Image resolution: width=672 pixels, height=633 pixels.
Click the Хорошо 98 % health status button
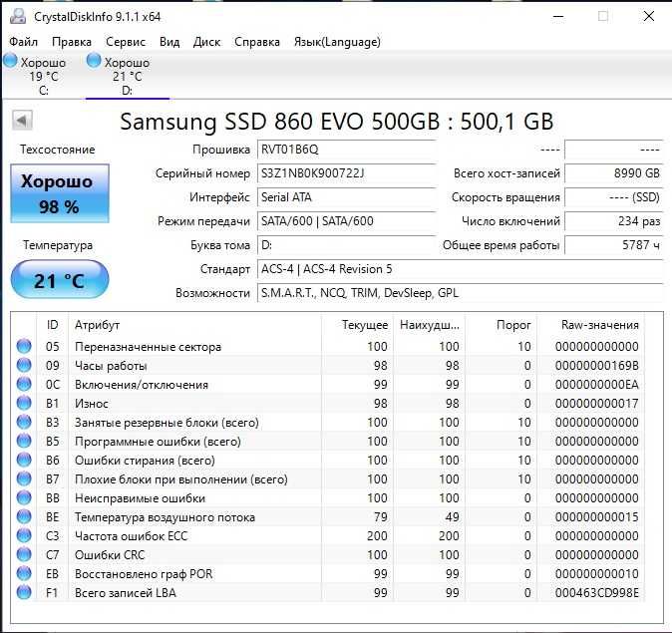[x=60, y=193]
